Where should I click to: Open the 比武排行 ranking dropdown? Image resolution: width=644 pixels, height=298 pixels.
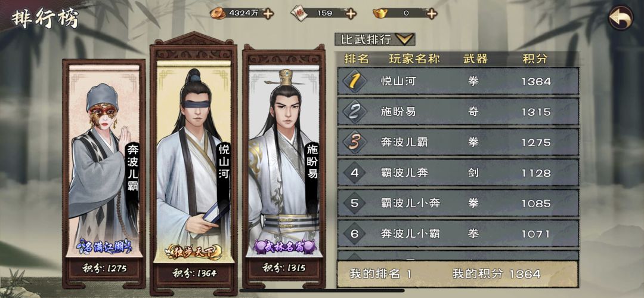[375, 39]
